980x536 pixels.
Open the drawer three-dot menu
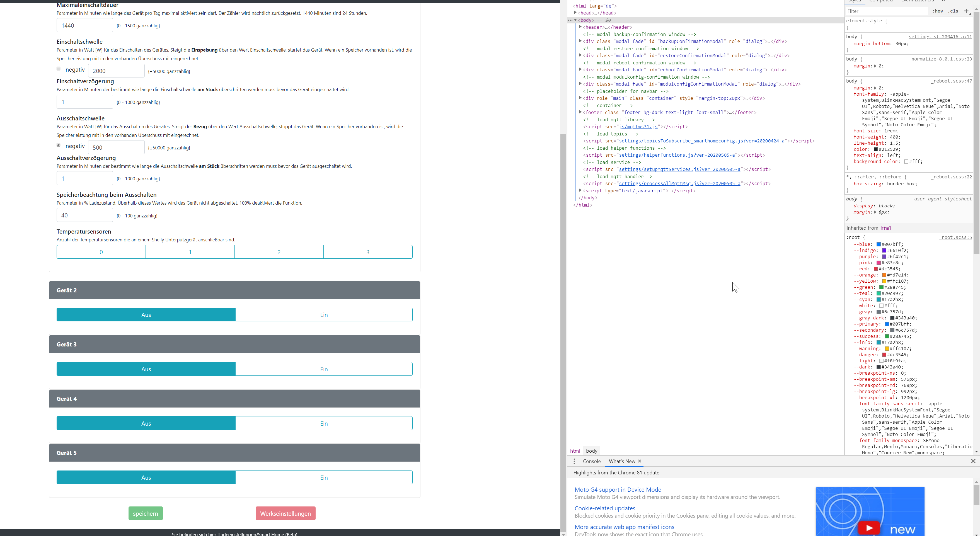pyautogui.click(x=574, y=461)
